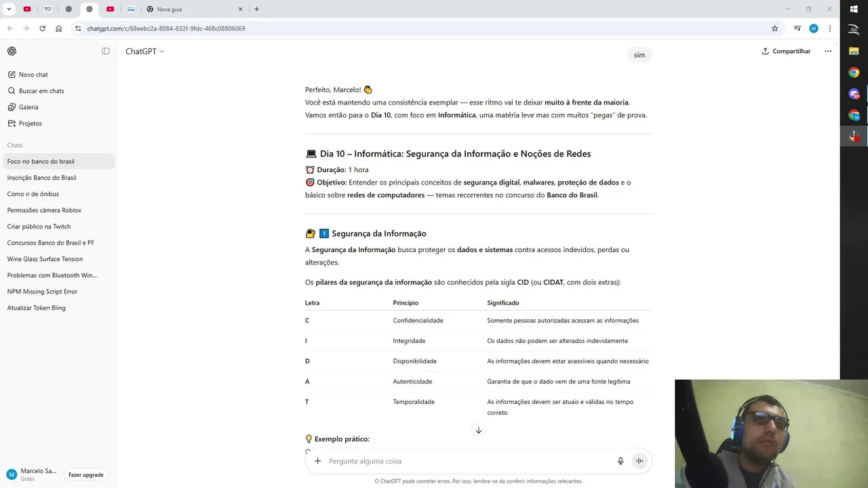This screenshot has height=488, width=868.
Task: Click table cell Confidencialidade
Action: (x=418, y=321)
